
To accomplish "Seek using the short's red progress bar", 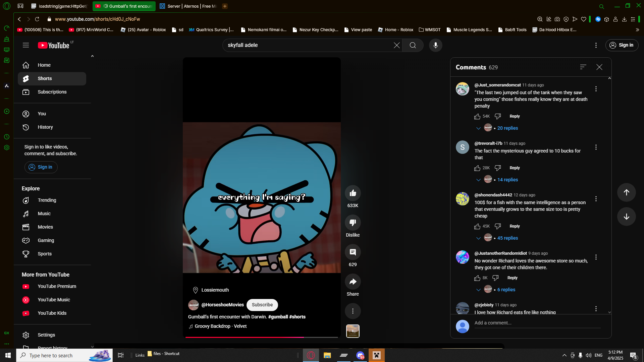I will coord(262,337).
